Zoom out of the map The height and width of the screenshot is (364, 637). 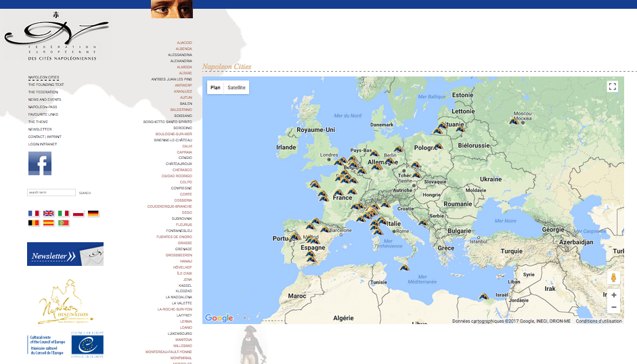pyautogui.click(x=613, y=307)
